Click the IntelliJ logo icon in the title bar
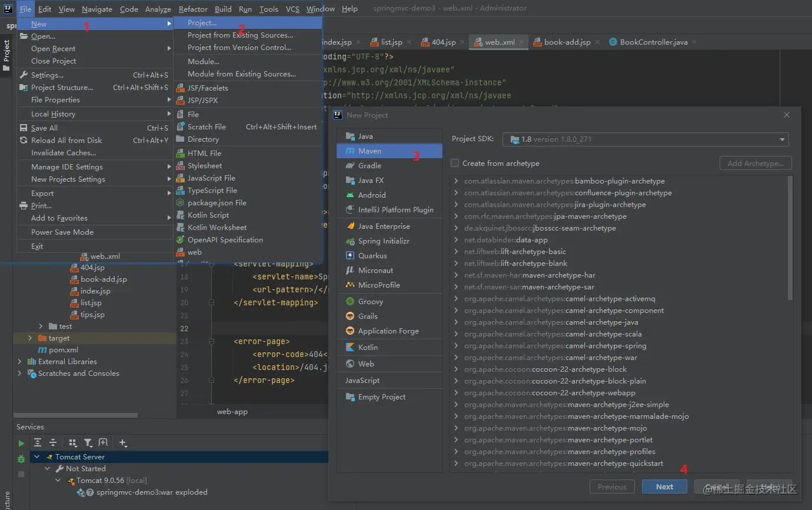This screenshot has height=510, width=812. (8, 9)
